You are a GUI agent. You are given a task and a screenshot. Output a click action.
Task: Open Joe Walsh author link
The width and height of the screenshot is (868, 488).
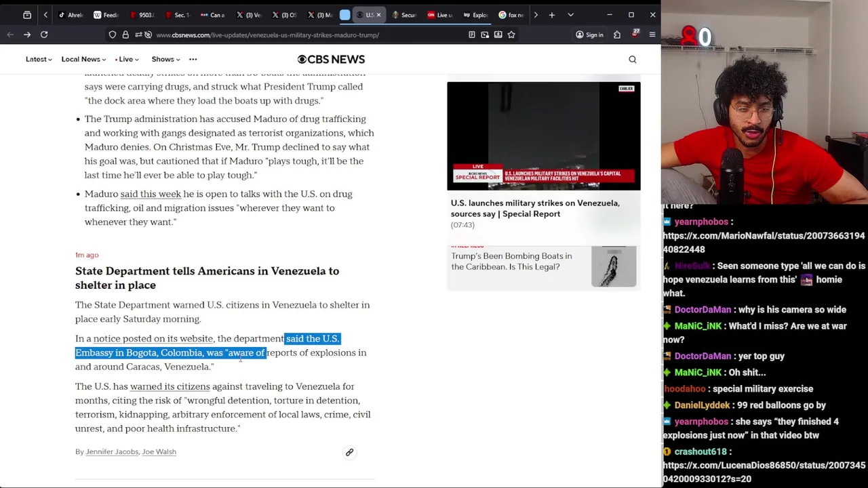159,452
